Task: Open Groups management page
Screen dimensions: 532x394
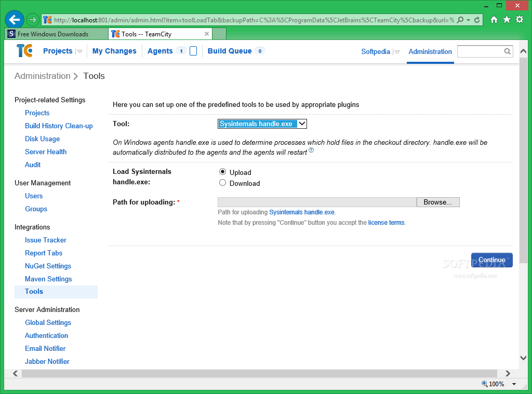Action: point(36,209)
